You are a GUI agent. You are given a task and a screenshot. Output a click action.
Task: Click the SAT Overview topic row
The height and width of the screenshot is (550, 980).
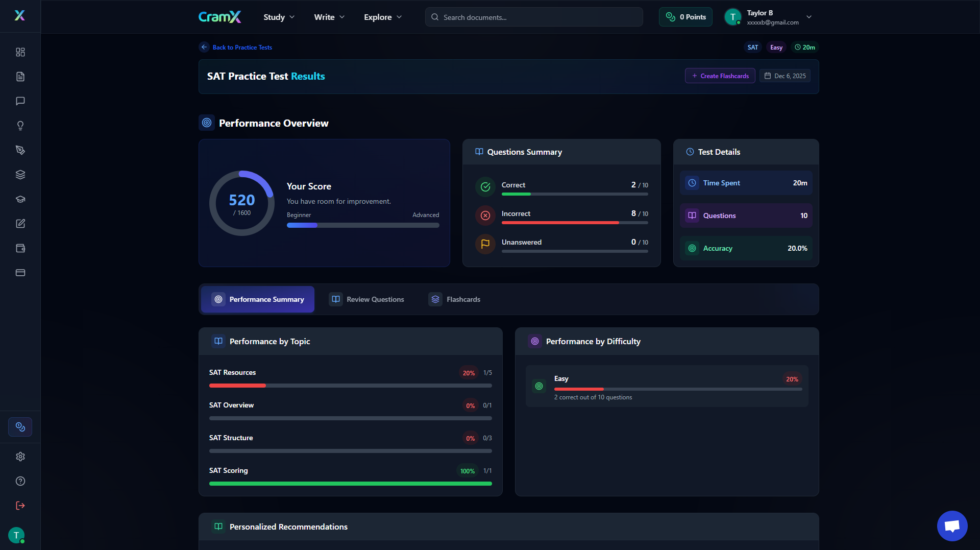(x=351, y=411)
